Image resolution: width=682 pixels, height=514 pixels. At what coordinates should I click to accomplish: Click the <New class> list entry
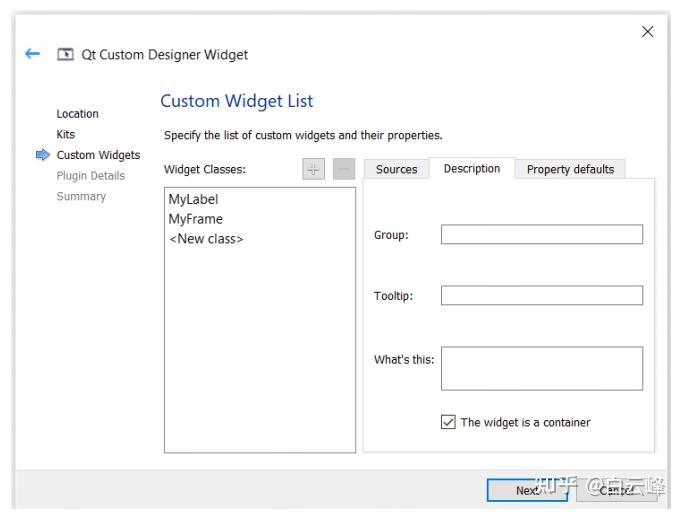[206, 239]
